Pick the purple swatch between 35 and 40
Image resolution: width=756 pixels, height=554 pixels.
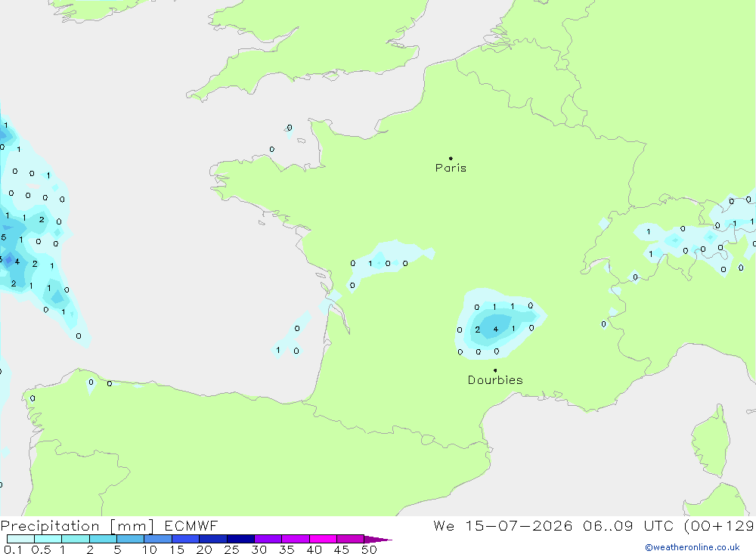click(x=296, y=539)
